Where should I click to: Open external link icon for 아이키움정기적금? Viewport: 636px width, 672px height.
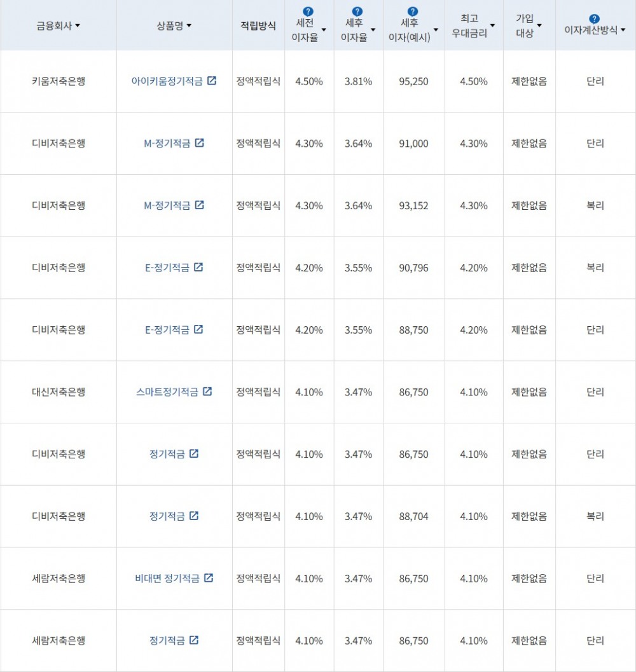(212, 81)
